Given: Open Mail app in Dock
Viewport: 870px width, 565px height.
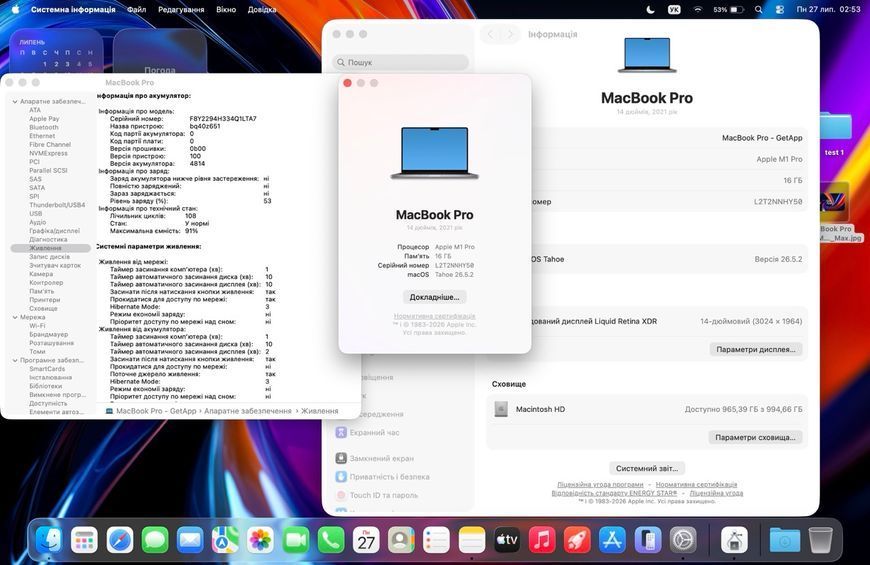Looking at the screenshot, I should point(190,539).
